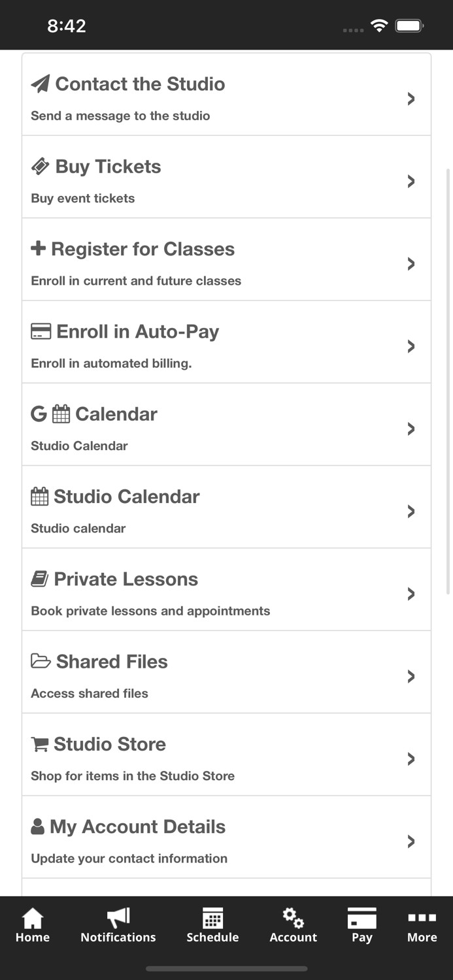Switch to the Home tab
The image size is (453, 980).
33,926
